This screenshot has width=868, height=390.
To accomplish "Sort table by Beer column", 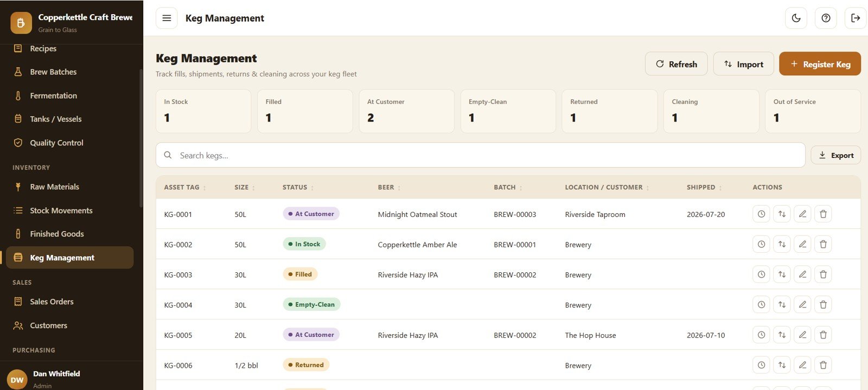I will (389, 187).
